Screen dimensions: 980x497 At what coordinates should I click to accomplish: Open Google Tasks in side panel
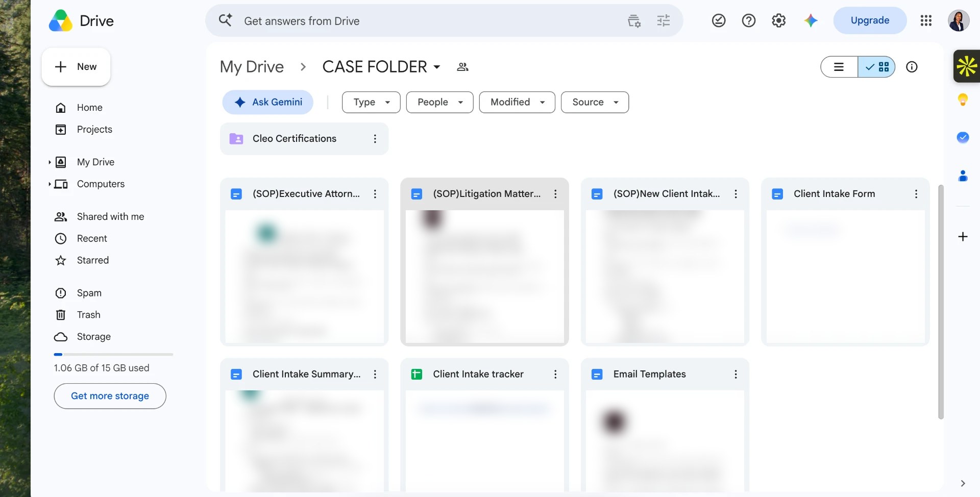(963, 137)
